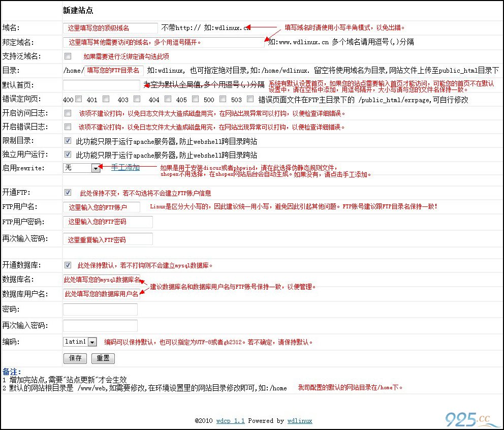Click the 数据库名 database name field
The width and height of the screenshot is (504, 430).
tap(102, 280)
